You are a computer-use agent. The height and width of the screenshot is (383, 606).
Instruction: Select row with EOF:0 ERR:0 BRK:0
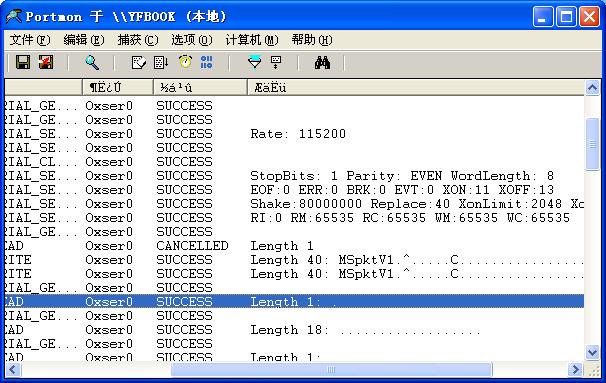(294, 190)
